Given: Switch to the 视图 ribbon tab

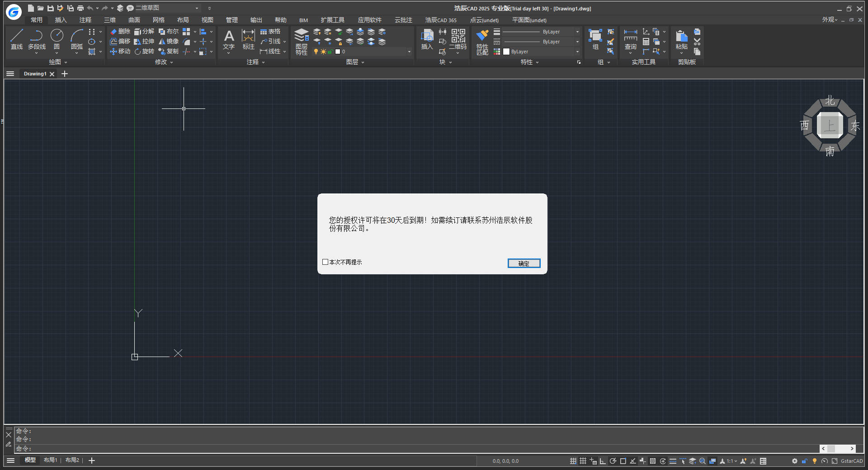Looking at the screenshot, I should (207, 20).
